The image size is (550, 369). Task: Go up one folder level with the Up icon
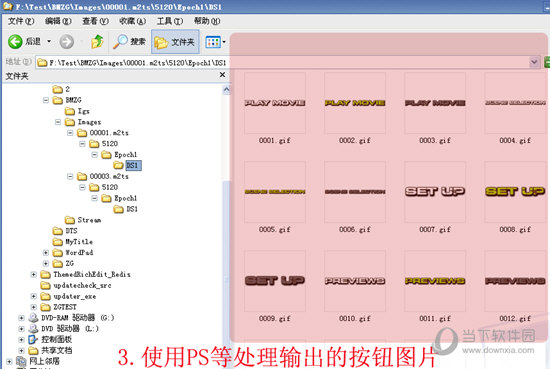(x=97, y=42)
